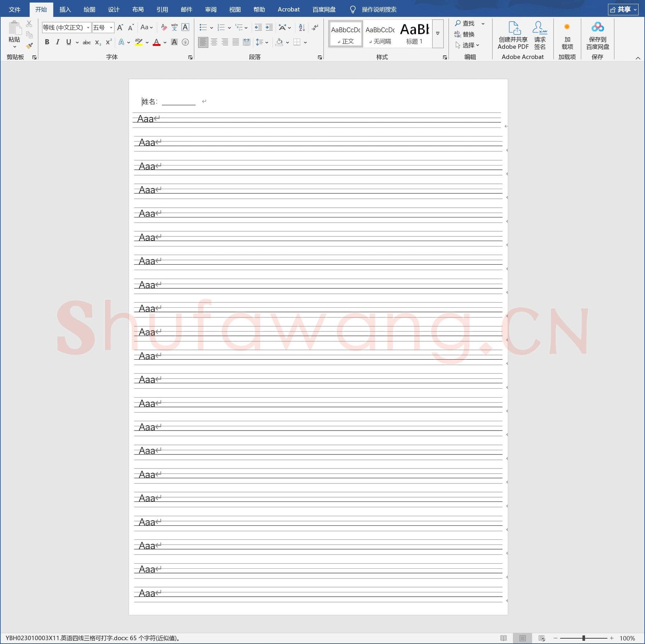Screen dimensions: 645x644
Task: Apply distributed alignment
Action: [247, 42]
